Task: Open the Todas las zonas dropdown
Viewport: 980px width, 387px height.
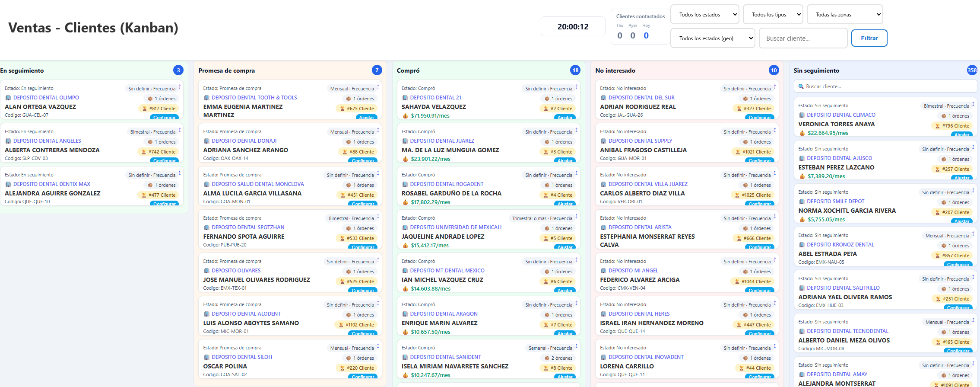Action: (845, 15)
